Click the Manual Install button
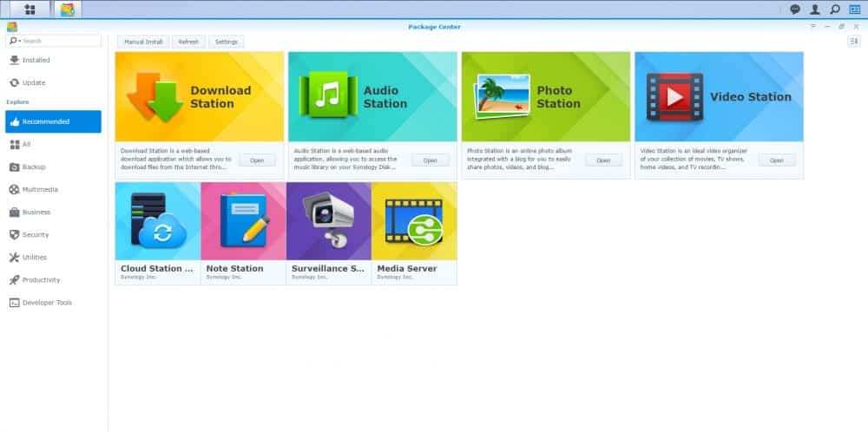The width and height of the screenshot is (868, 432). 143,42
